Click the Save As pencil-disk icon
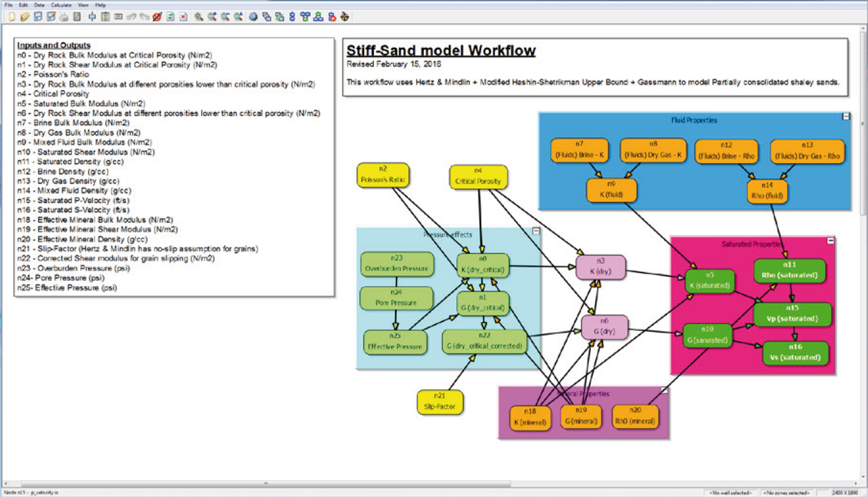This screenshot has height=497, width=868. [51, 17]
